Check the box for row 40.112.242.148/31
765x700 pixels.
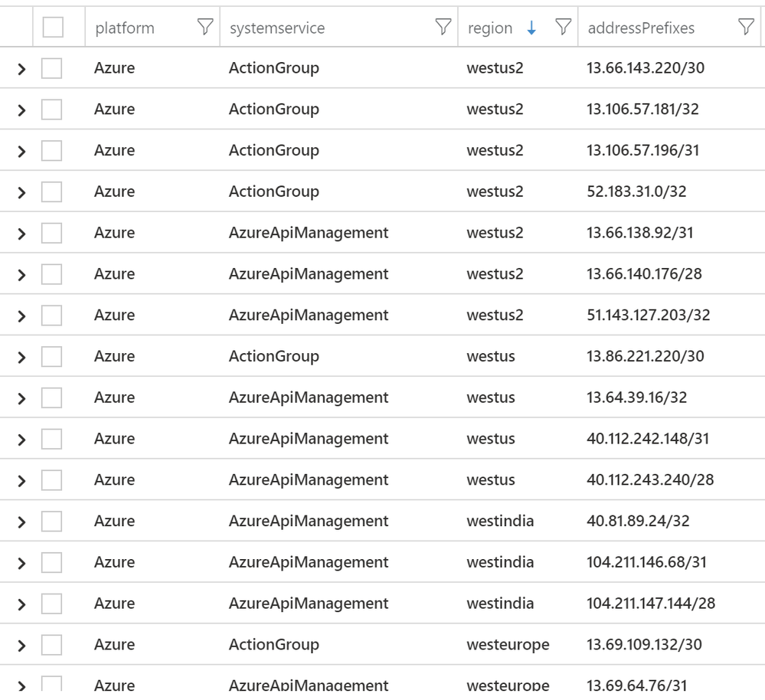coord(52,439)
